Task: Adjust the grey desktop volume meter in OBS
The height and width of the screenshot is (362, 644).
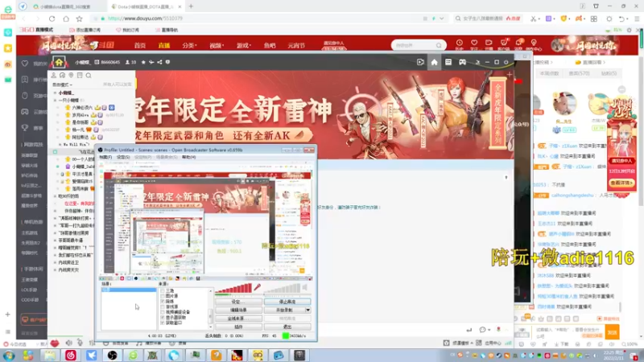Action: (282, 289)
